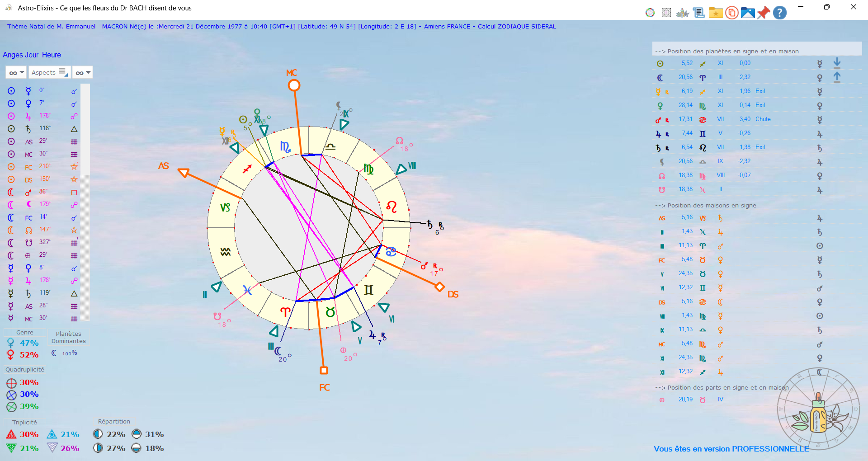Click the pink Part of Fortune glyph at 20° below the wheel
Image resolution: width=868 pixels, height=461 pixels.
coord(343,350)
